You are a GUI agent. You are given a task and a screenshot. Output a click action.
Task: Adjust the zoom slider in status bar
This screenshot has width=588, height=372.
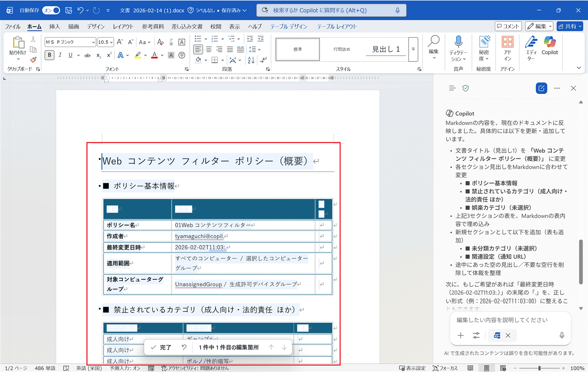click(x=539, y=368)
